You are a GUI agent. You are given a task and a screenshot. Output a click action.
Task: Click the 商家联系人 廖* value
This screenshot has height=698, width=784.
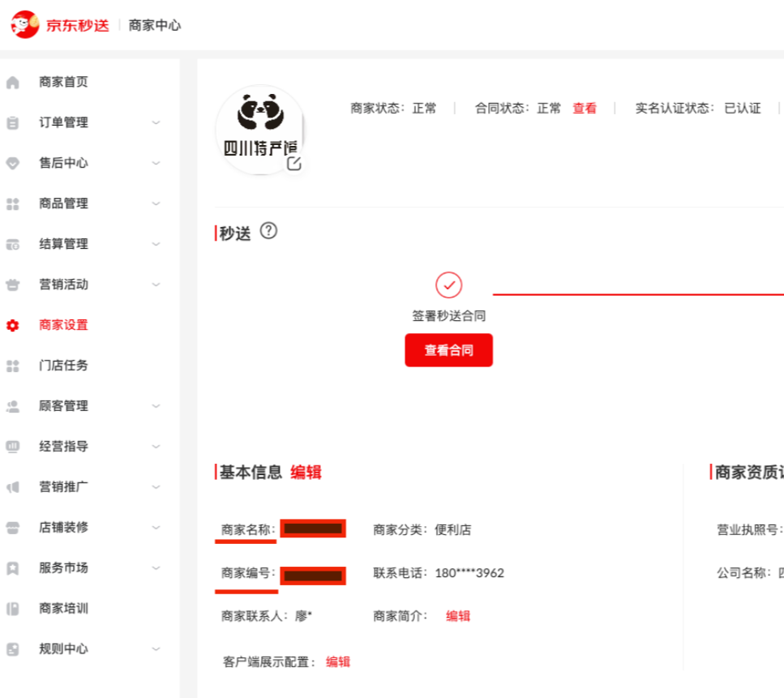[303, 616]
